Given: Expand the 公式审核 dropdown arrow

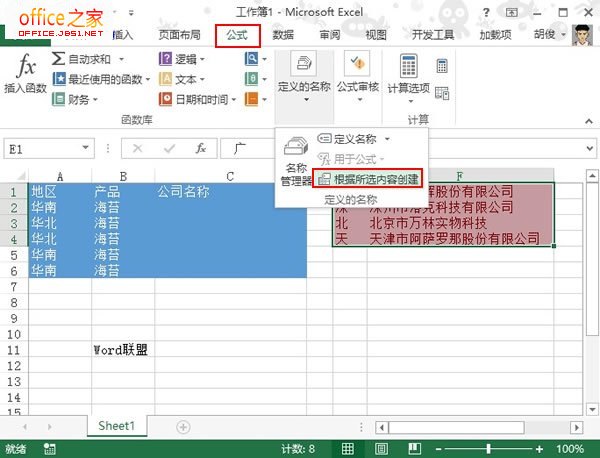Looking at the screenshot, I should [359, 100].
